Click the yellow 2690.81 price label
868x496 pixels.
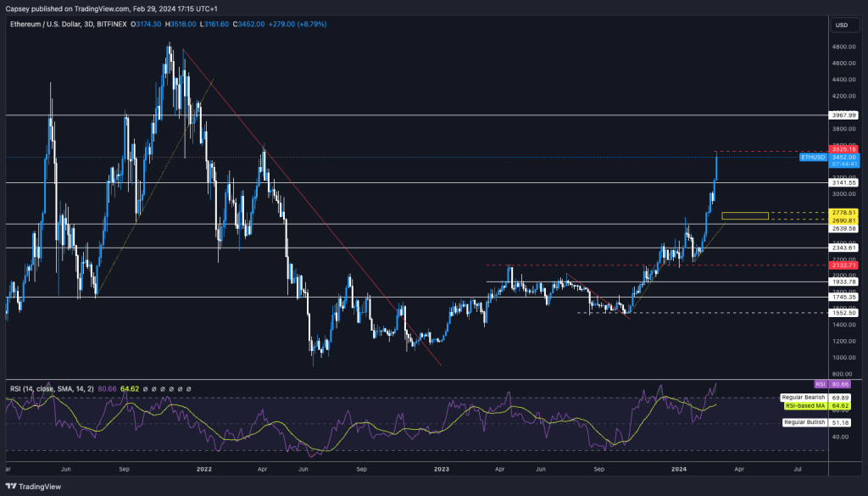(x=843, y=220)
